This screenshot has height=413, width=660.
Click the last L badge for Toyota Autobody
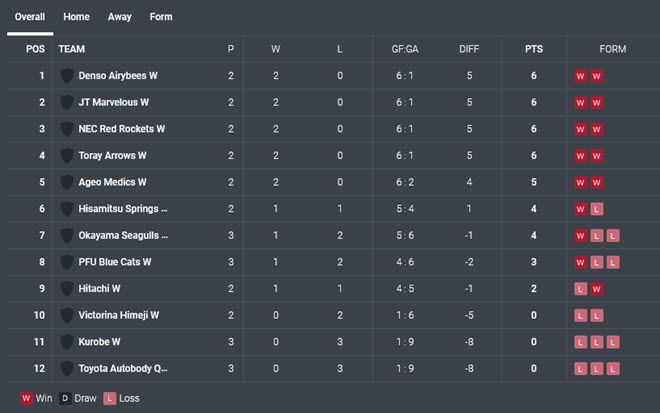coord(613,369)
